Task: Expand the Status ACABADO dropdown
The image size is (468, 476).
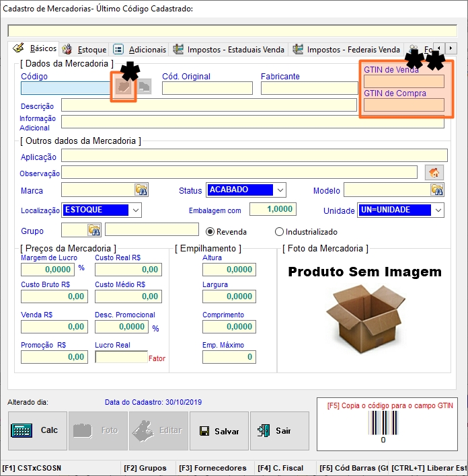Action: [280, 190]
